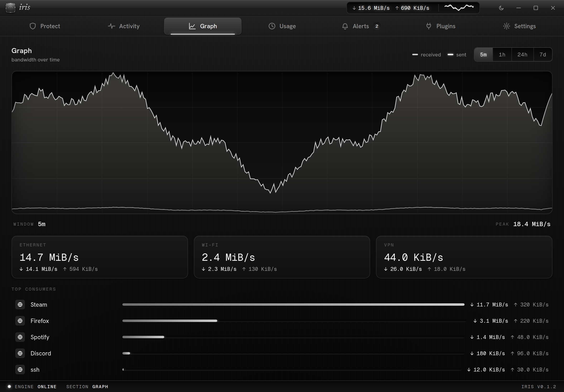The image size is (564, 392).
Task: Click the Spotify globe icon
Action: 20,337
